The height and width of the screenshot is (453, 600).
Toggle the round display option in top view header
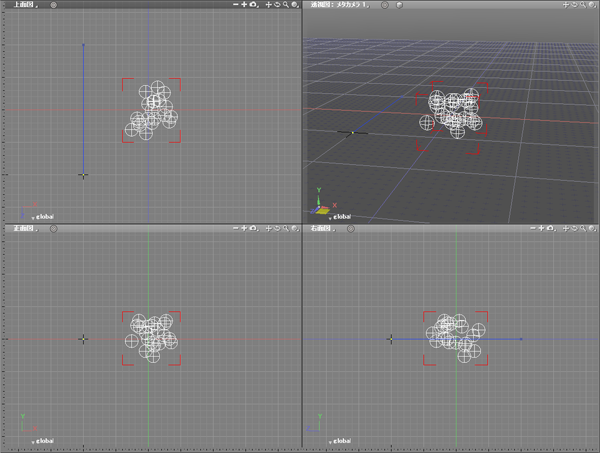(x=53, y=5)
